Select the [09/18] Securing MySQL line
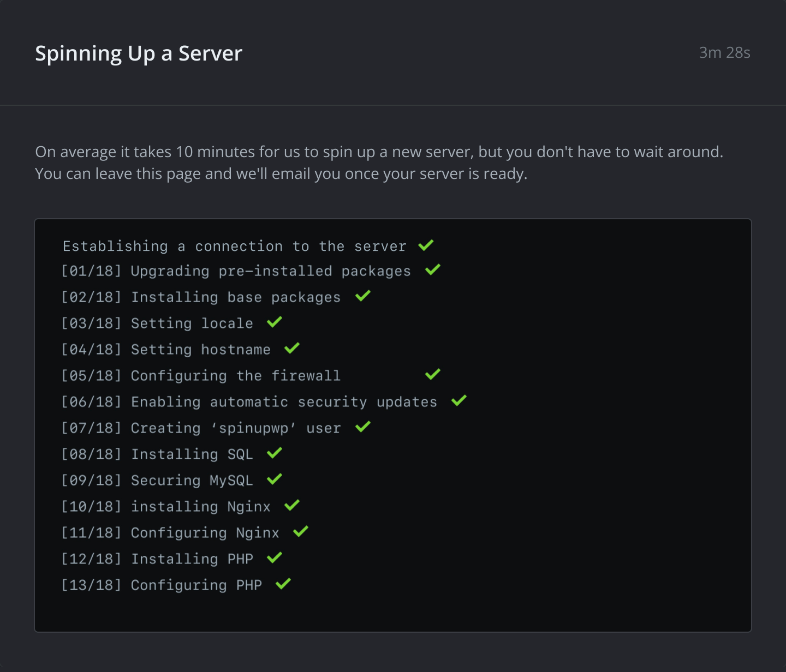This screenshot has height=672, width=786. tap(157, 481)
